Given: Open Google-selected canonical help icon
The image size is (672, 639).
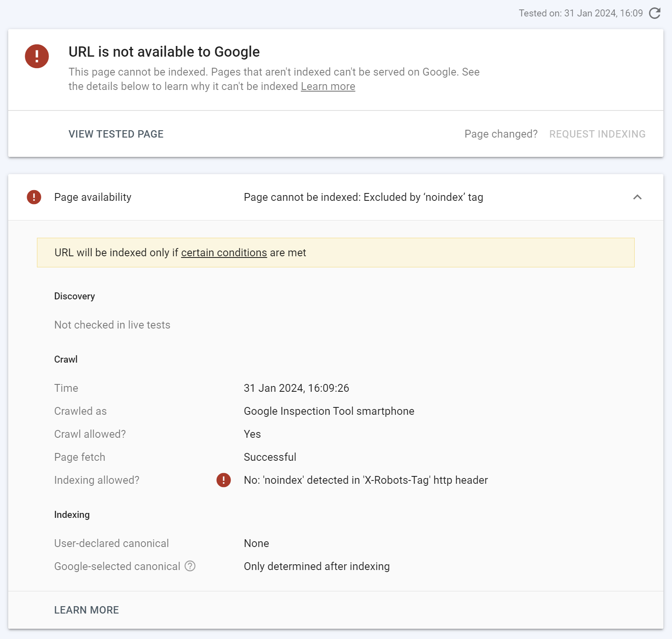Looking at the screenshot, I should tap(190, 566).
